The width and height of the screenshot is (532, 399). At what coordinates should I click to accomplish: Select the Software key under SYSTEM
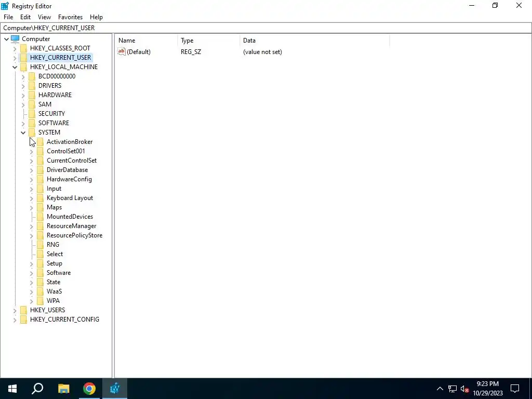click(59, 273)
